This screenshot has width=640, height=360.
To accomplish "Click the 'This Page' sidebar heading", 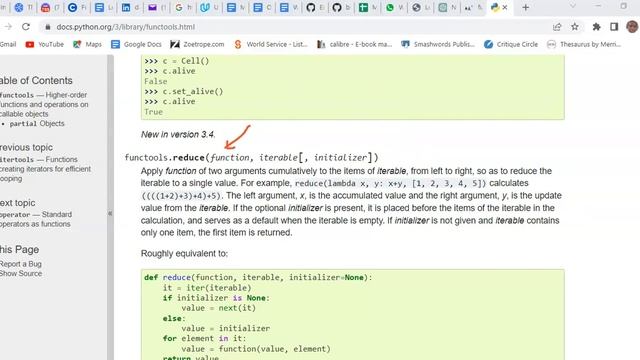I will [x=20, y=249].
